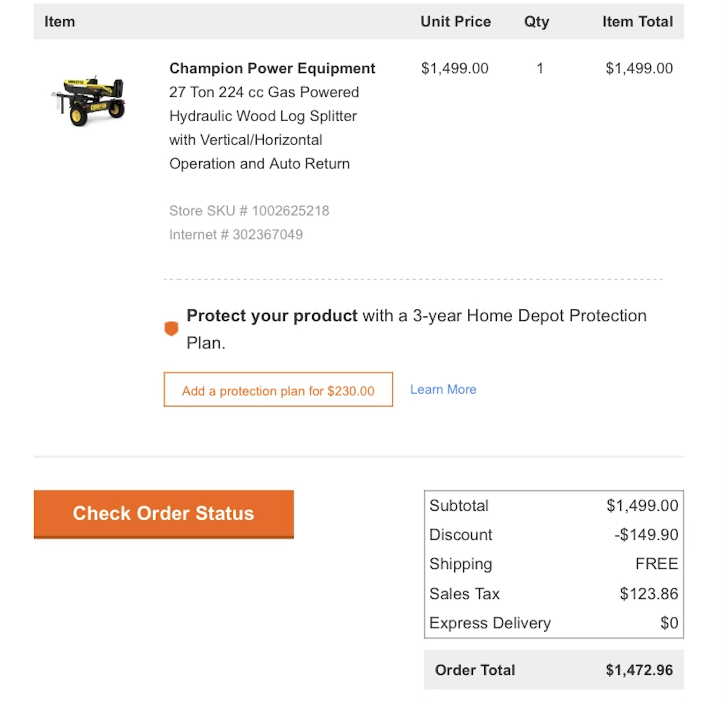Click the Champion Power Equipment brand name

(x=272, y=68)
